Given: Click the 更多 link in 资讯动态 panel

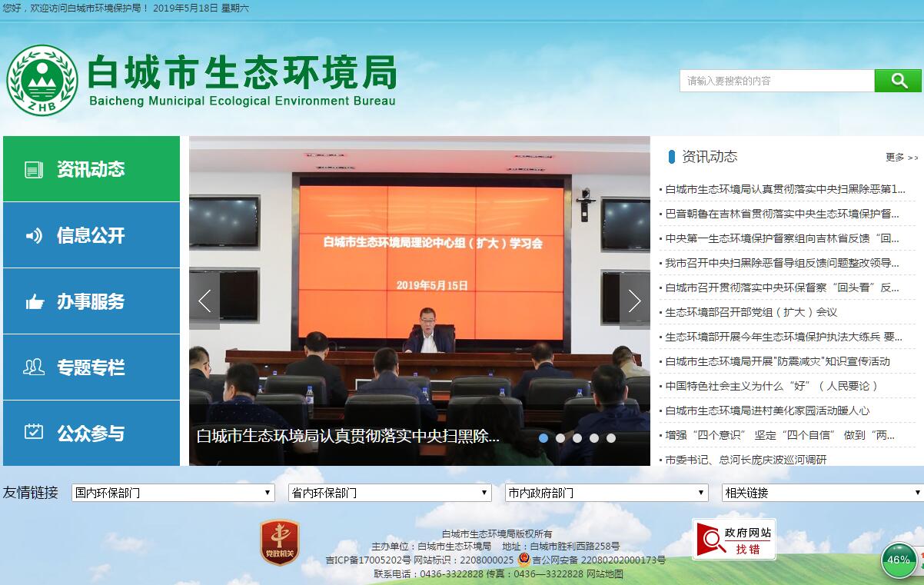Looking at the screenshot, I should (901, 158).
